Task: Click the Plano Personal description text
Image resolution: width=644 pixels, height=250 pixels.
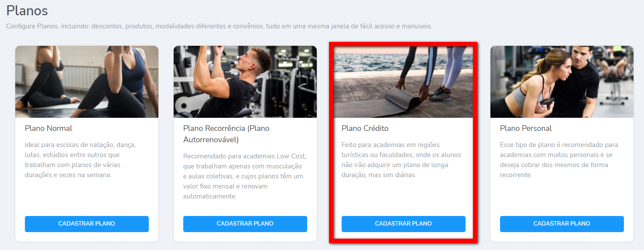Action: (559, 160)
